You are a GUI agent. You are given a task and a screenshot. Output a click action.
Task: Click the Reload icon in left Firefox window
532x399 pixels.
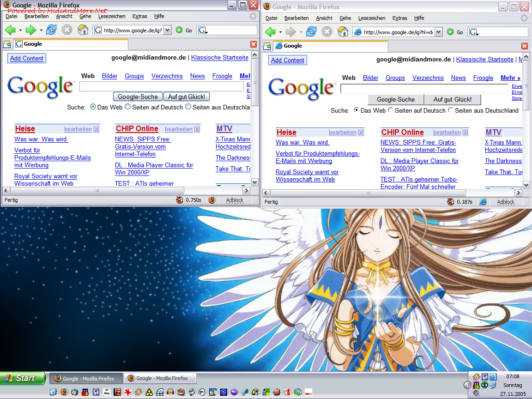tap(51, 30)
